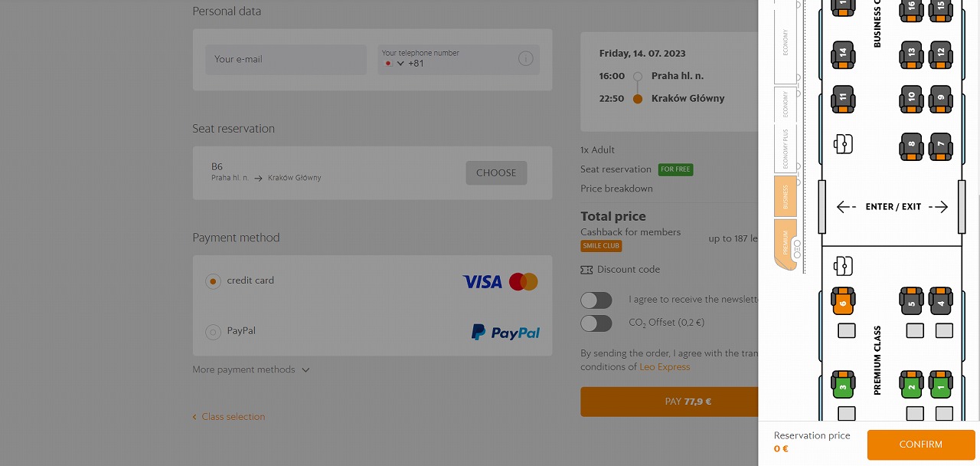Enable the CO2 Offset toggle
This screenshot has width=980, height=466.
pos(596,323)
